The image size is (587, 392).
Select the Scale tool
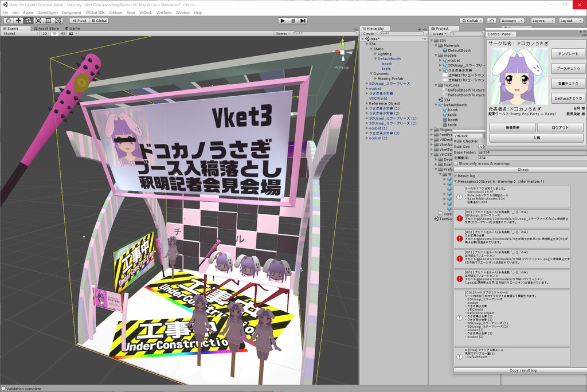click(38, 21)
